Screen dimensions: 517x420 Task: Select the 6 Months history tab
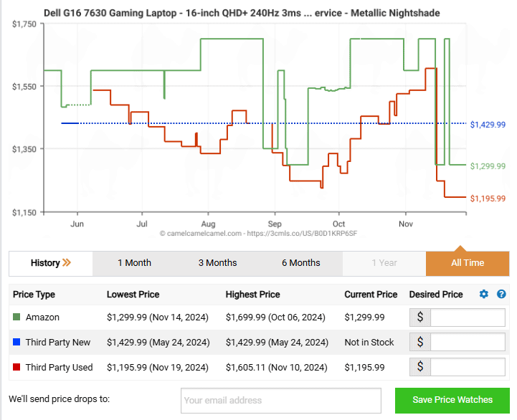tap(300, 263)
